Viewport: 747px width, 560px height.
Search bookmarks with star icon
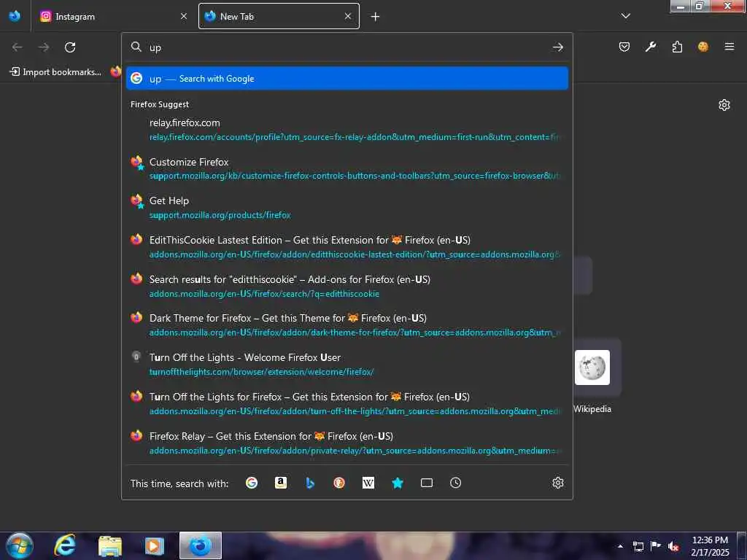coord(398,483)
